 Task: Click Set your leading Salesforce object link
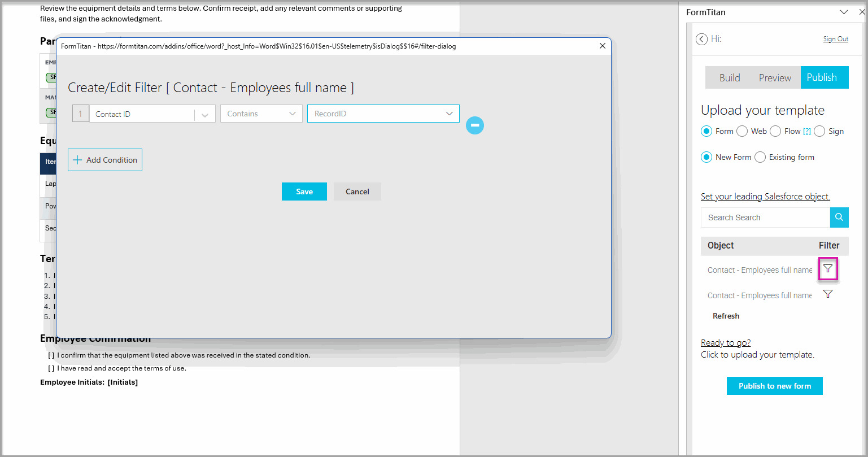(765, 197)
